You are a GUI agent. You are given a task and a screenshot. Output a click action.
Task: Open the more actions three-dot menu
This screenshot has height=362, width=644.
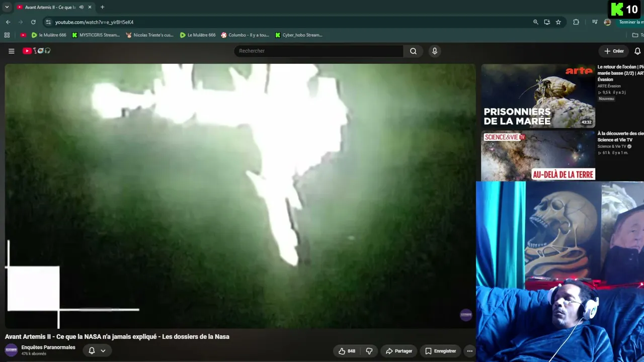click(x=469, y=351)
